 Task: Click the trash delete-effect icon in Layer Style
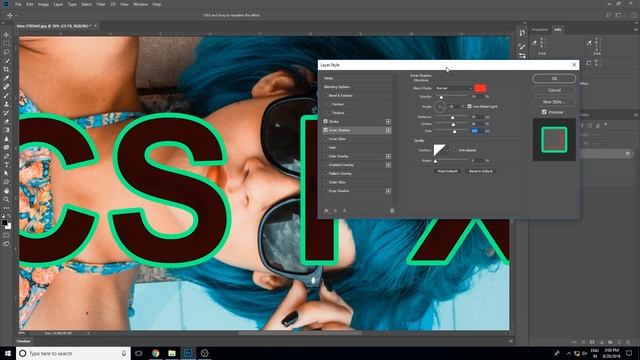coord(392,211)
